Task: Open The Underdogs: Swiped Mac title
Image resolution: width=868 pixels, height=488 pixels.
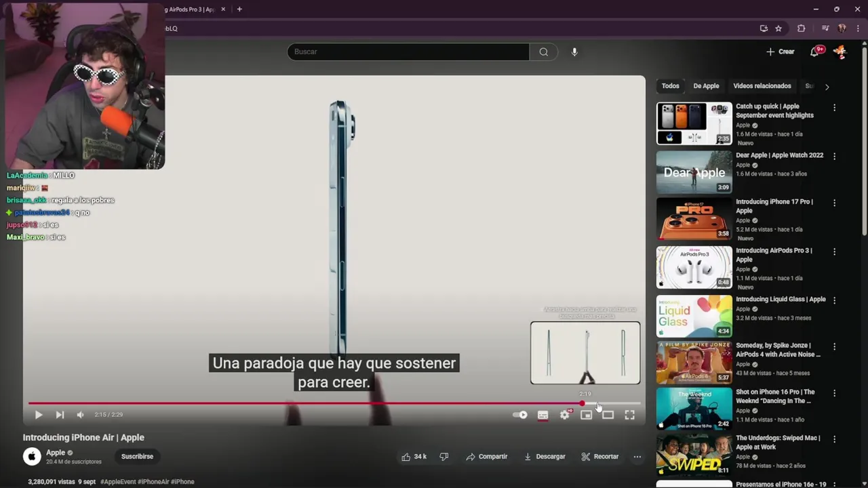Action: (778, 443)
